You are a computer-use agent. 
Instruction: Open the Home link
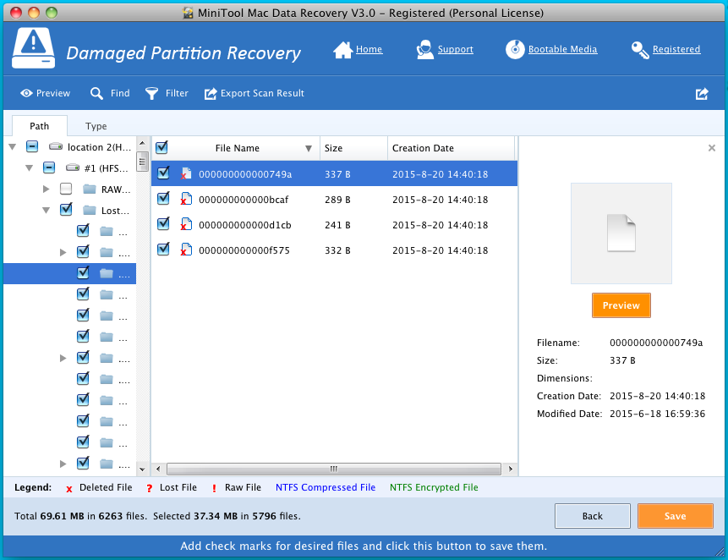369,49
